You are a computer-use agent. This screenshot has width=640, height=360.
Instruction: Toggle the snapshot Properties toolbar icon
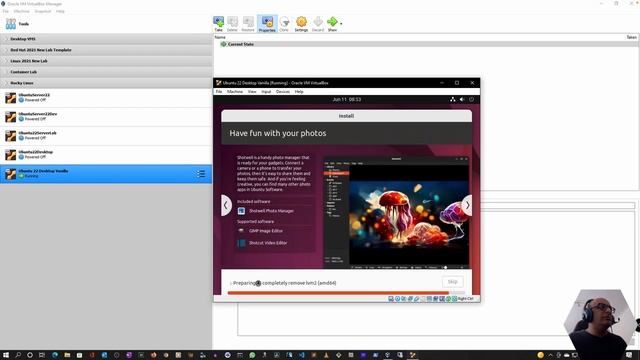coord(267,24)
